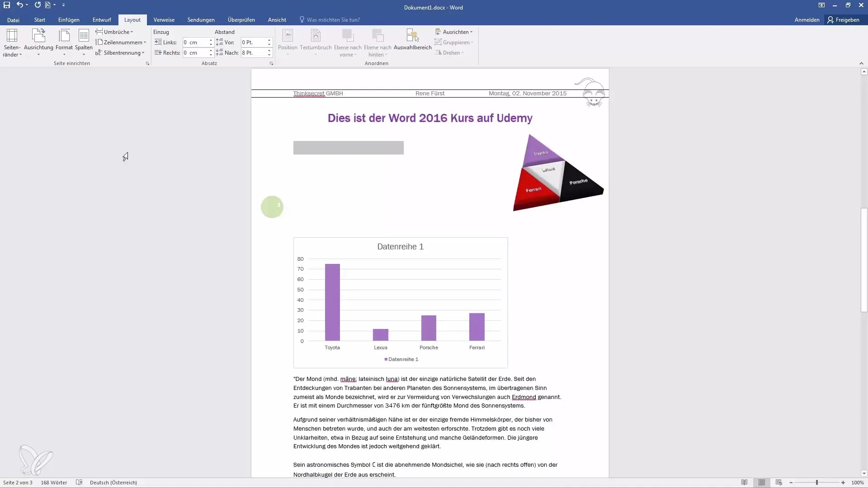The image size is (868, 488).
Task: Customize the Quick Access Toolbar dropdown
Action: [63, 5]
